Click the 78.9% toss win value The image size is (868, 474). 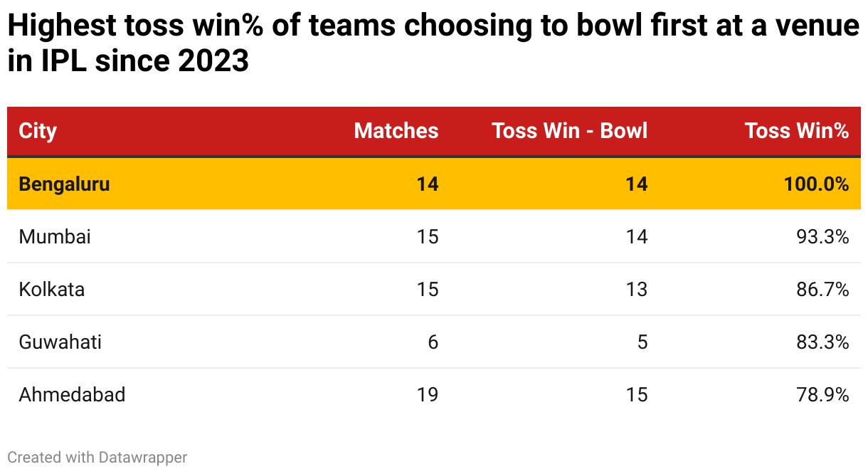(823, 394)
